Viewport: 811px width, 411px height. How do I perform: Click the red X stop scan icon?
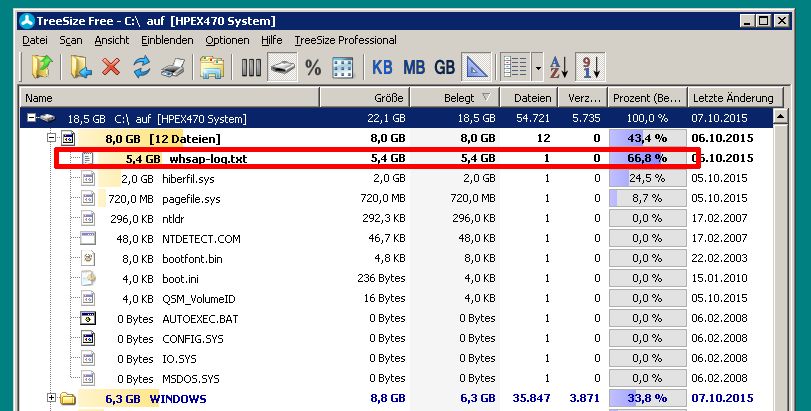coord(111,67)
